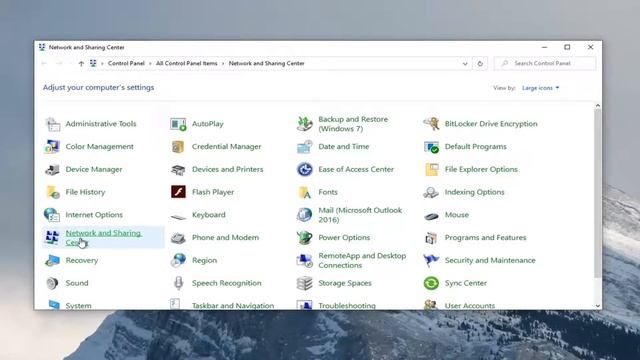Open the Administrative Tools icon
The height and width of the screenshot is (360, 640).
(x=53, y=124)
